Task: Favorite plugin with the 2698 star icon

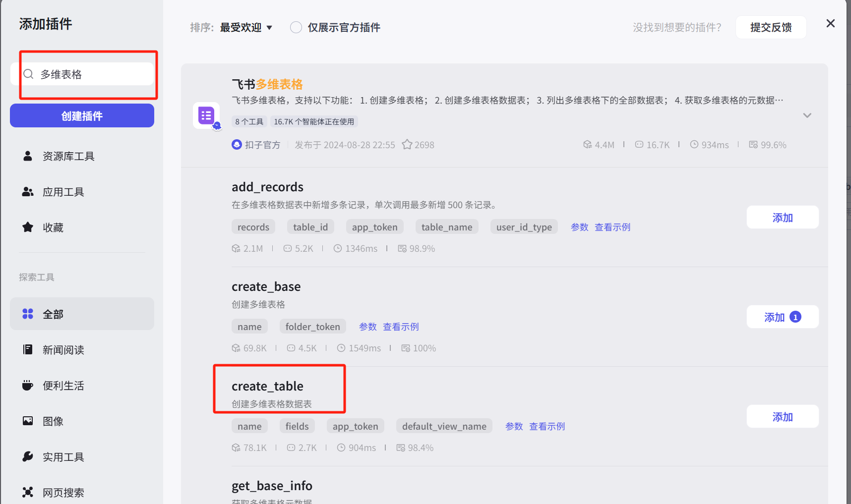Action: coord(407,145)
